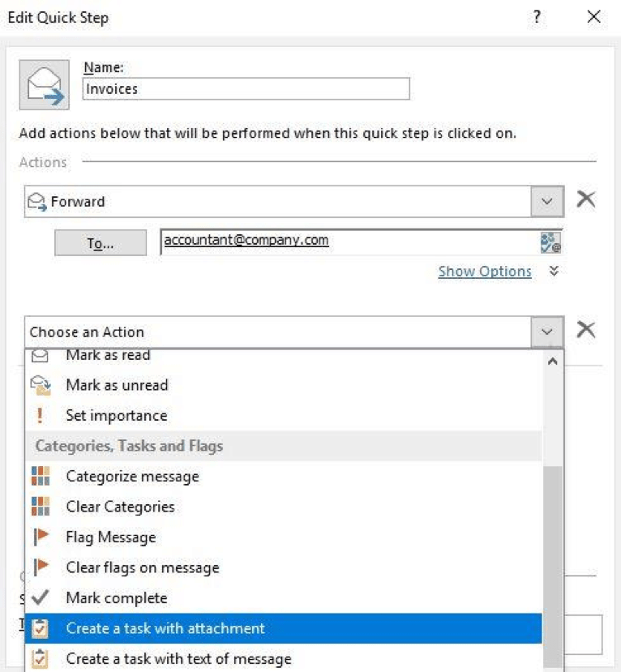Pick Categorize message action
621x672 pixels.
(131, 477)
